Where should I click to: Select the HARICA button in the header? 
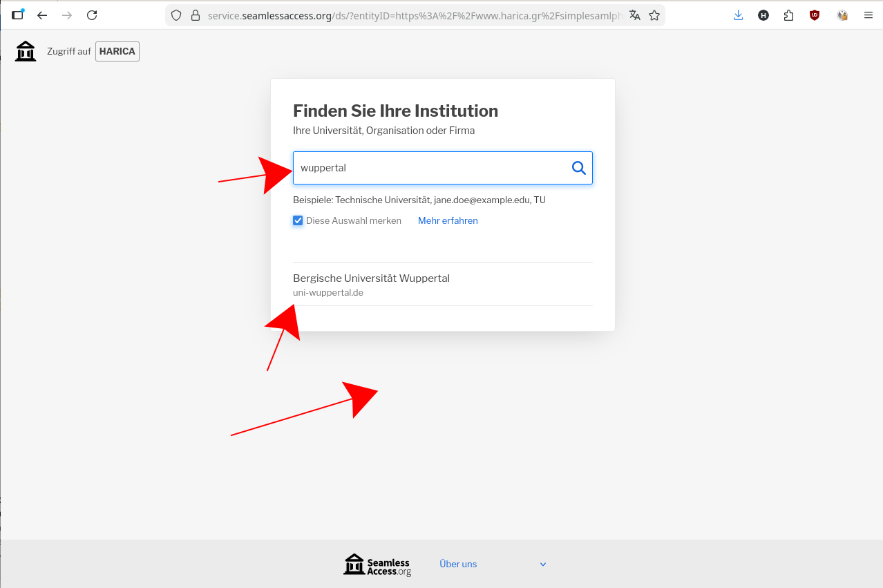pos(117,50)
